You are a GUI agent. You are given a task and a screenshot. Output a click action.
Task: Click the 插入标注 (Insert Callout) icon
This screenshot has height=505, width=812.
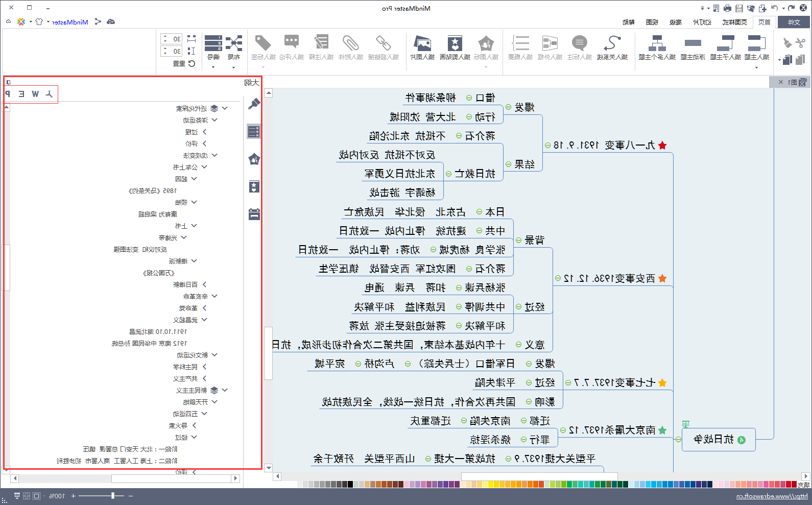tap(579, 42)
